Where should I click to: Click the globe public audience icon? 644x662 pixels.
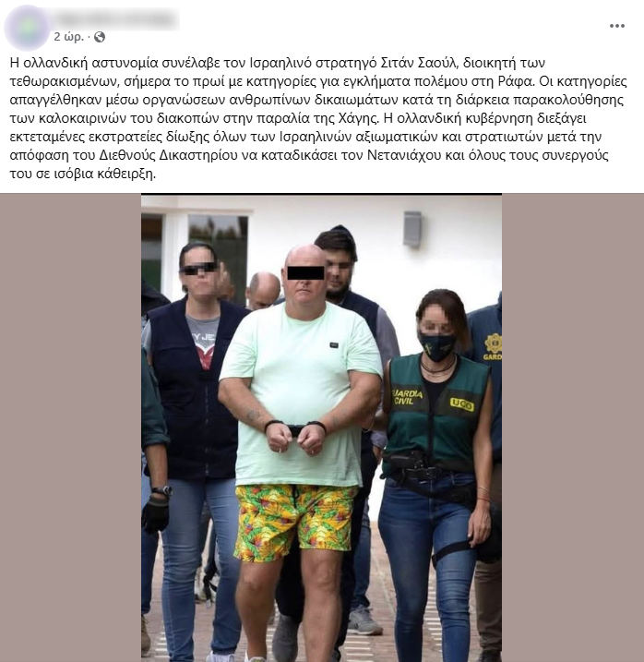(x=100, y=37)
